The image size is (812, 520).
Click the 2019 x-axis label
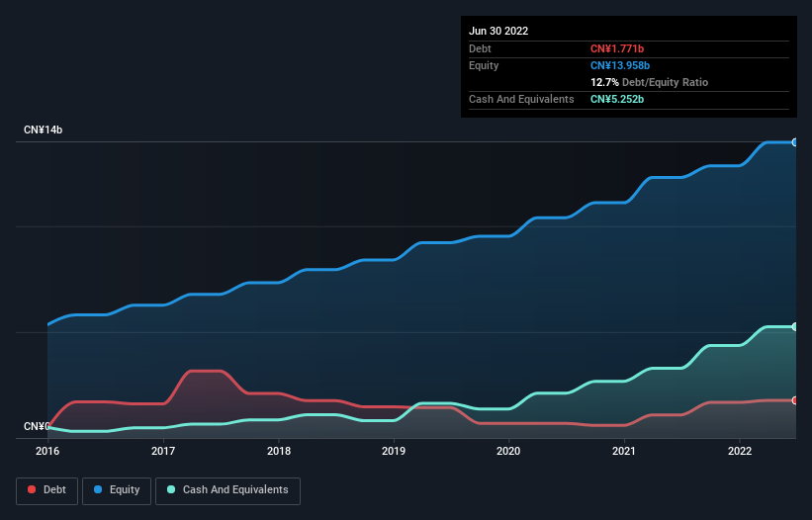394,451
